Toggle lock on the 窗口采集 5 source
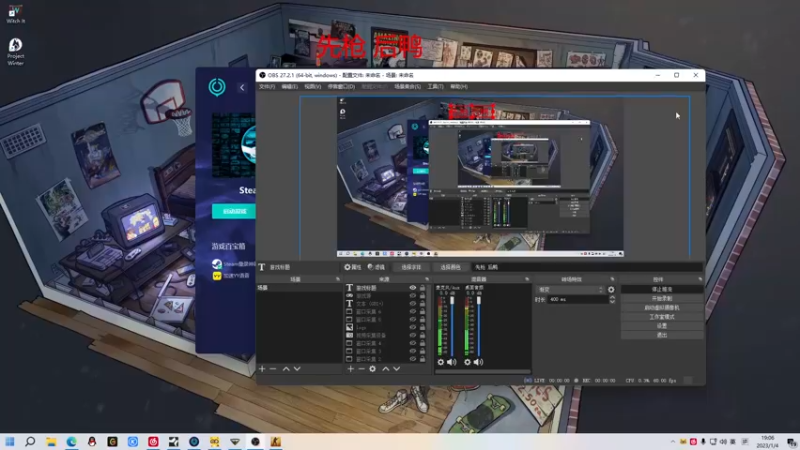The image size is (800, 450). [422, 319]
